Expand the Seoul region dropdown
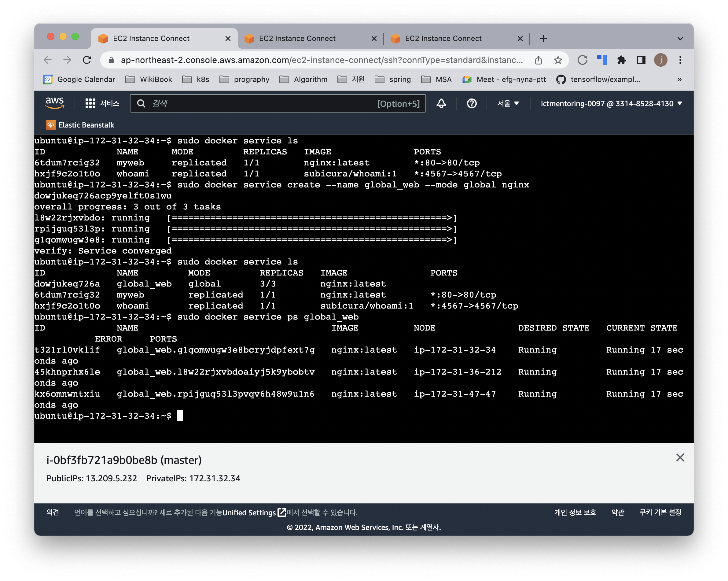Image resolution: width=728 pixels, height=581 pixels. [x=508, y=103]
